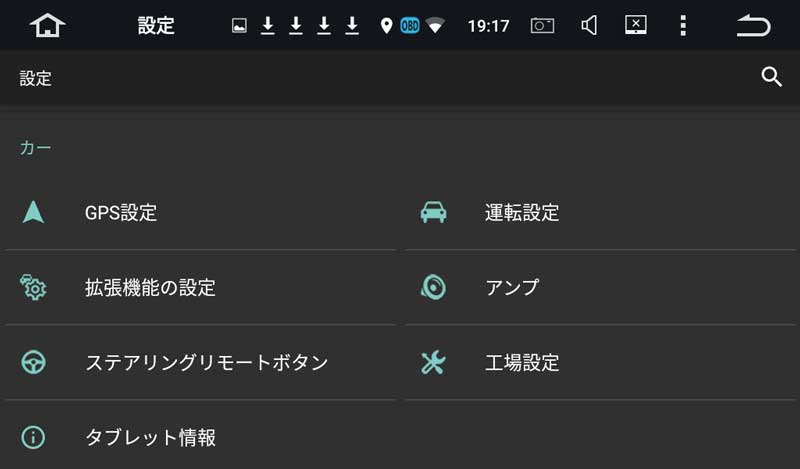
Task: Tap the Wi-Fi signal indicator
Action: click(435, 25)
